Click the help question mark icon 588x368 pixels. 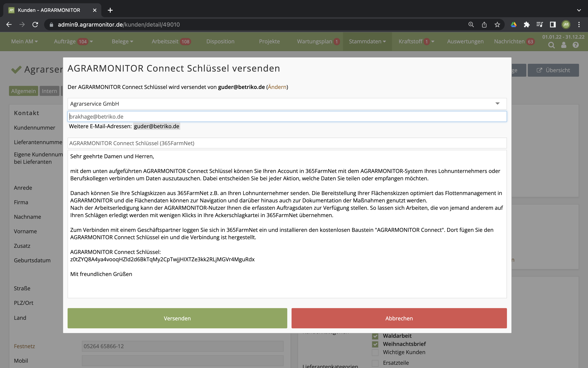click(x=576, y=45)
